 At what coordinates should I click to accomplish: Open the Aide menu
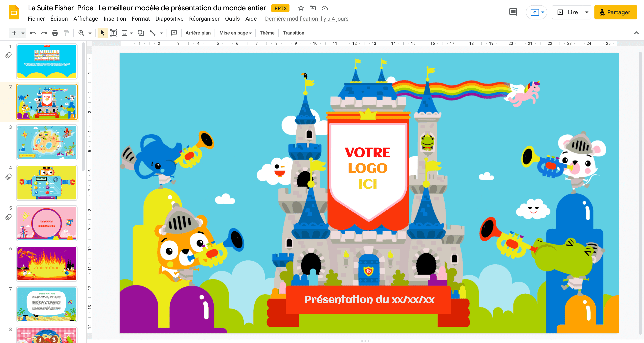tap(251, 19)
